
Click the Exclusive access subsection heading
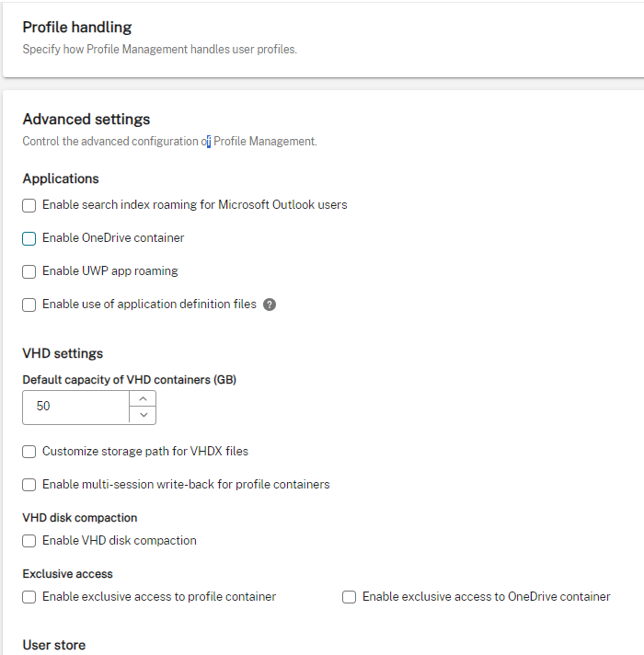(x=68, y=574)
